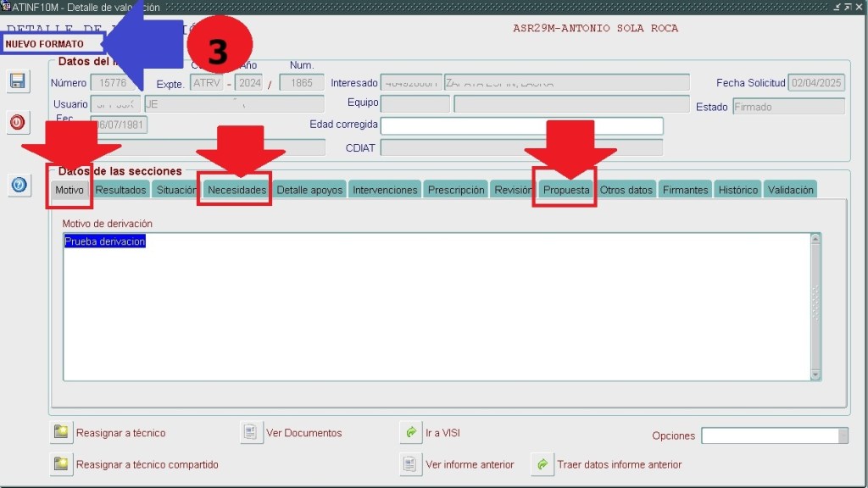
Task: Click the Ver informe anterior icon
Action: 410,464
